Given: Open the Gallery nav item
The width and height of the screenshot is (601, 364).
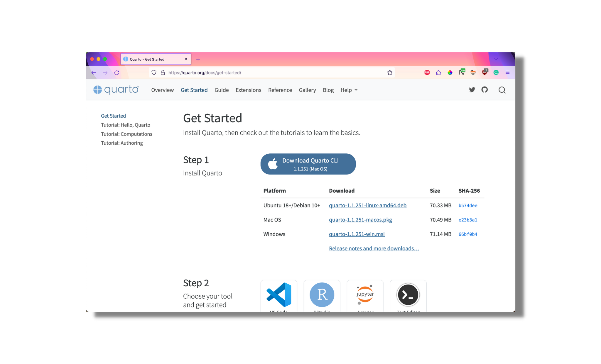Looking at the screenshot, I should click(307, 90).
